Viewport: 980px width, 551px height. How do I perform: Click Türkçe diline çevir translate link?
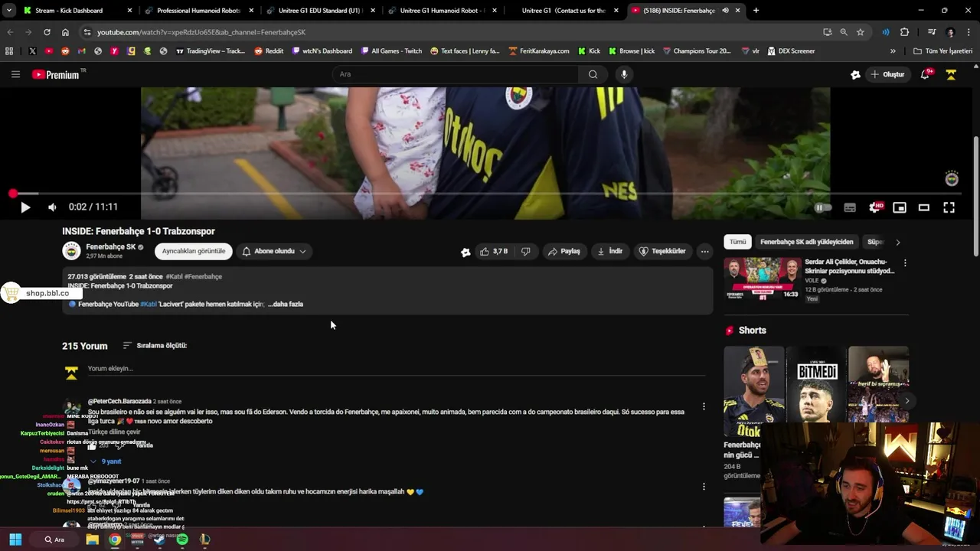114,432
